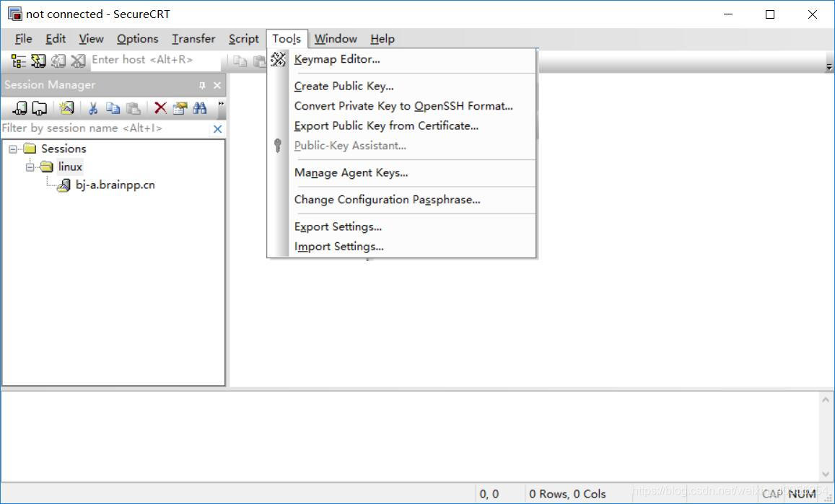Close the open Tools menu
Viewport: 835px width, 504px height.
click(287, 39)
